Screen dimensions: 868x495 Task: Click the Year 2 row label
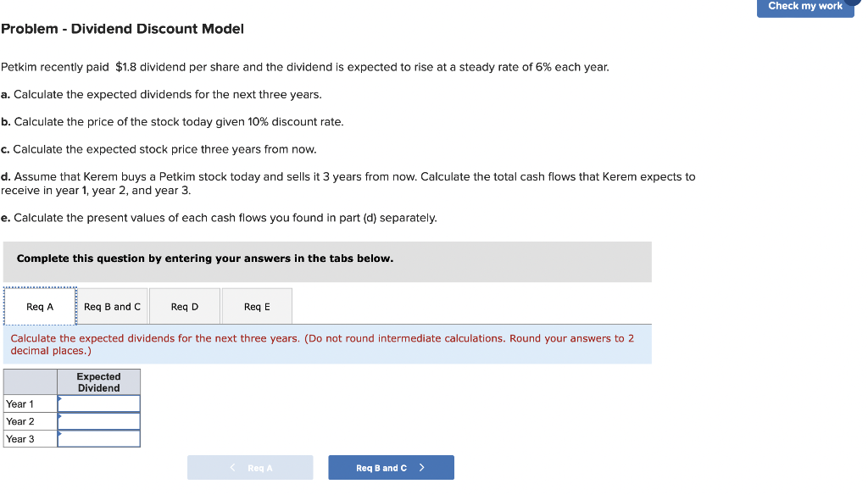coord(20,421)
